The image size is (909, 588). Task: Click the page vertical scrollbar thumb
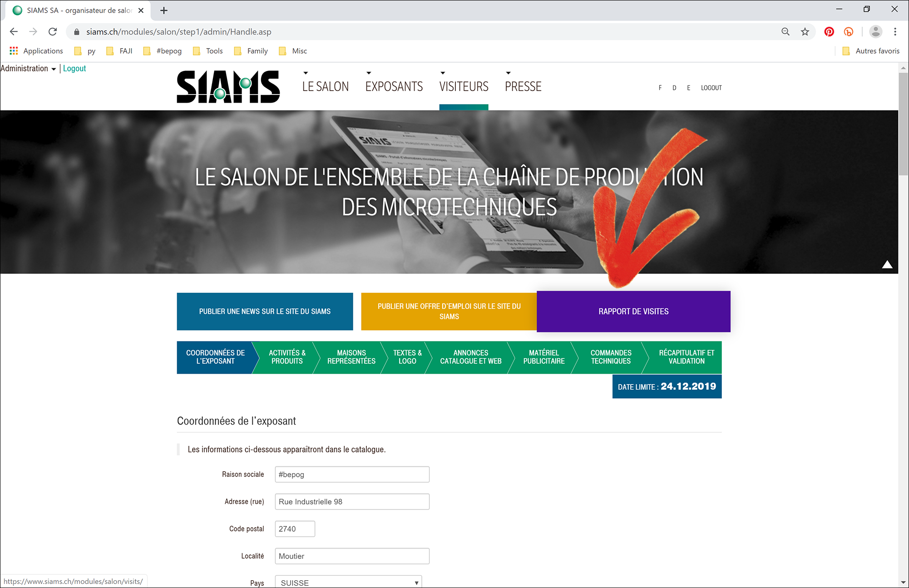(x=903, y=124)
